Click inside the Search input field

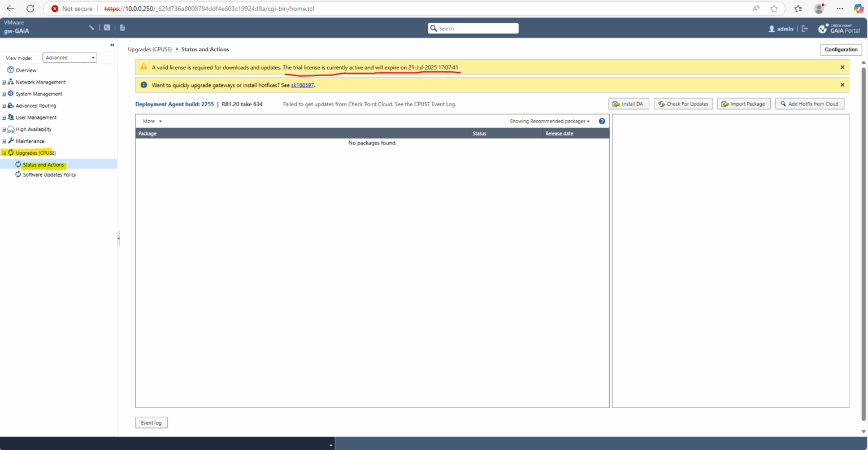[475, 28]
